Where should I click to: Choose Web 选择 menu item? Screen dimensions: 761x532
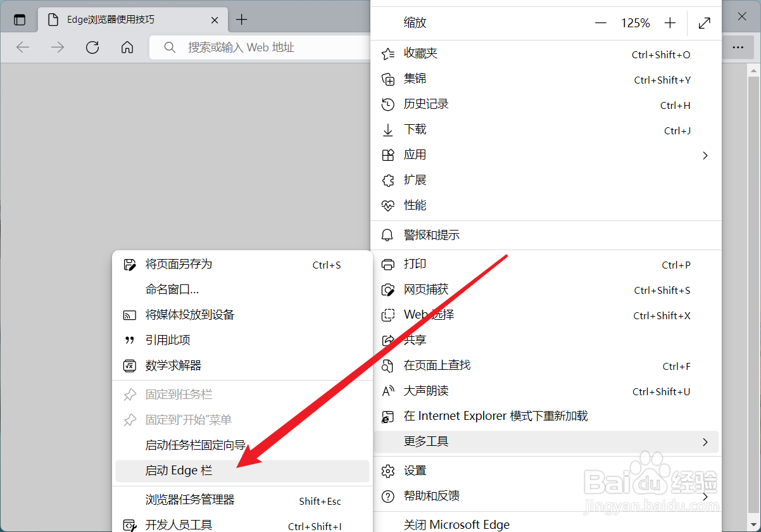546,315
